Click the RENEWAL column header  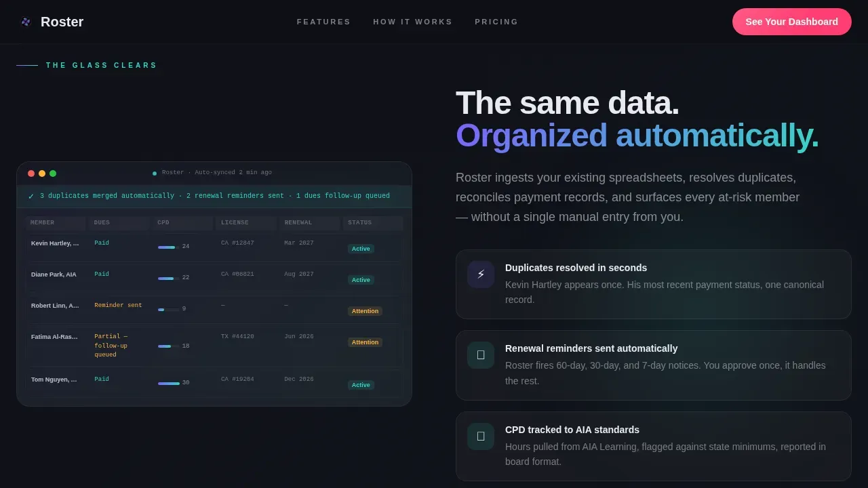pyautogui.click(x=310, y=223)
